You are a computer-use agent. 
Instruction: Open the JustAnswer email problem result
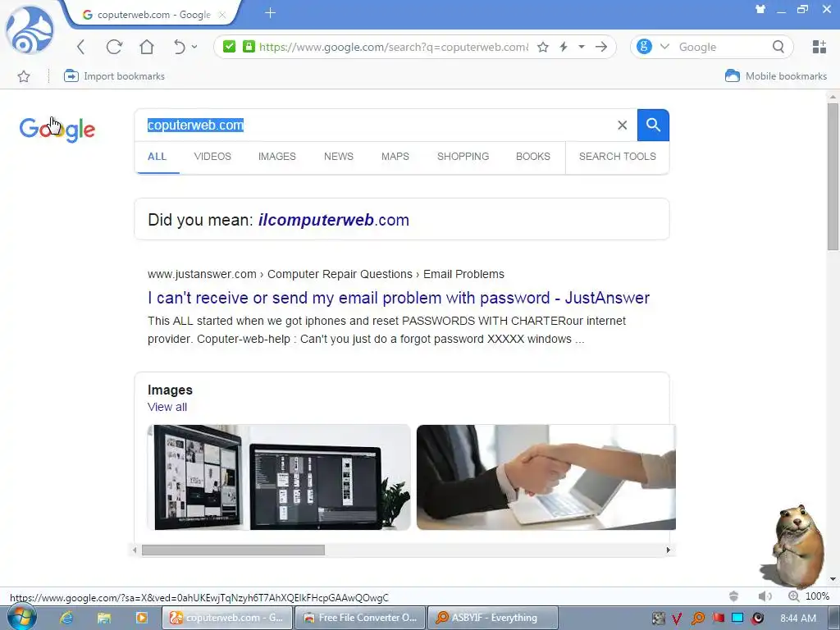(x=399, y=298)
